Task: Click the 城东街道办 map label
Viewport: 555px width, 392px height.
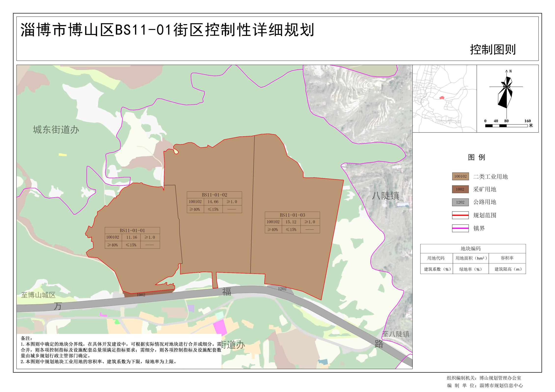Action: (56, 130)
